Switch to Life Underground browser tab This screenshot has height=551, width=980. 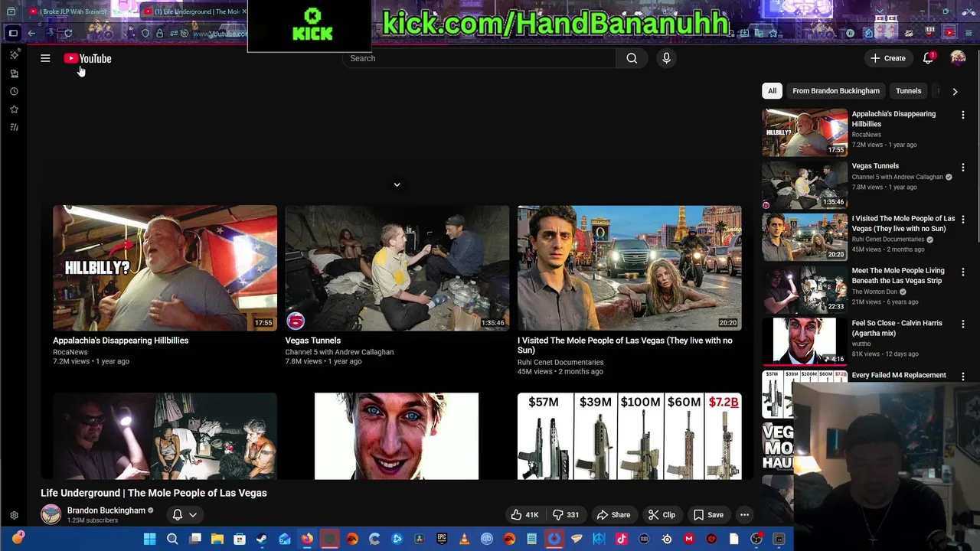click(x=195, y=11)
